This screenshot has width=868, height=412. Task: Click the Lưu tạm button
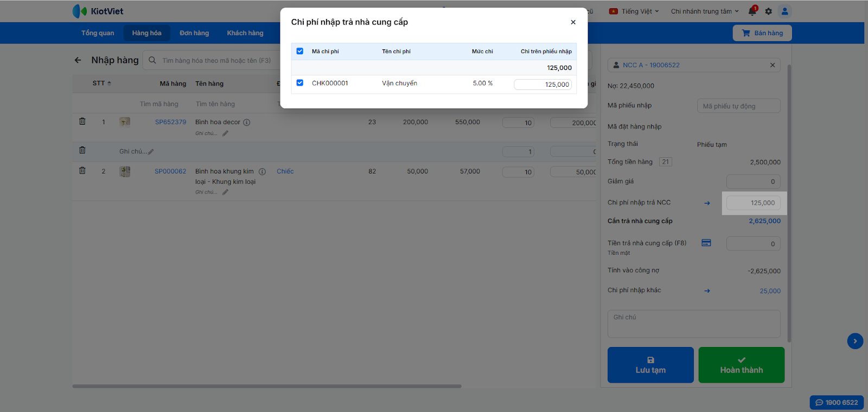click(650, 365)
